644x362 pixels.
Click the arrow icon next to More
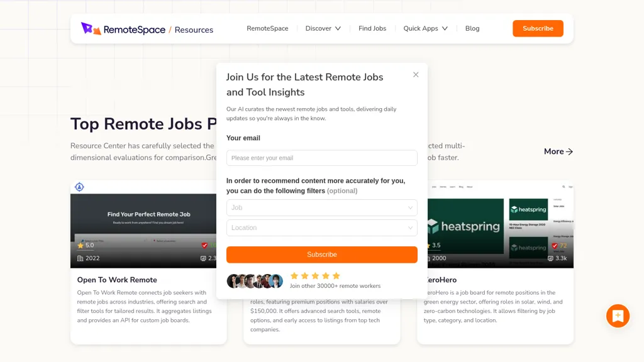click(569, 151)
